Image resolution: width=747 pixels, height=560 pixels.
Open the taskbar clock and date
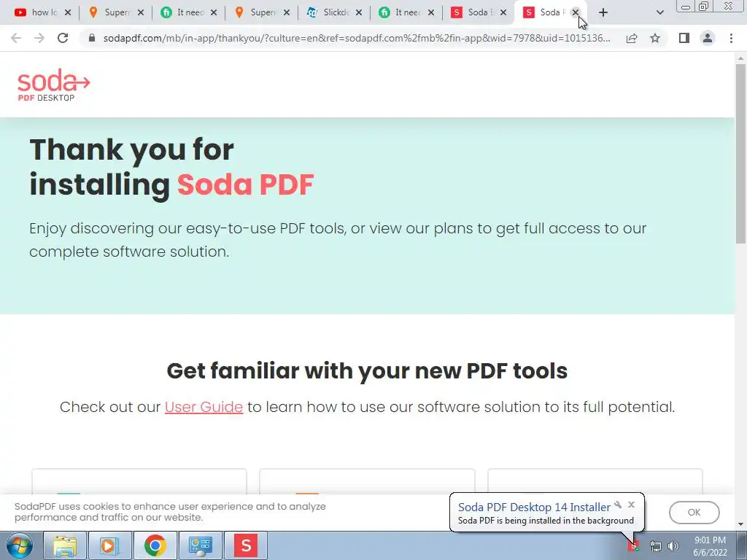pyautogui.click(x=710, y=546)
